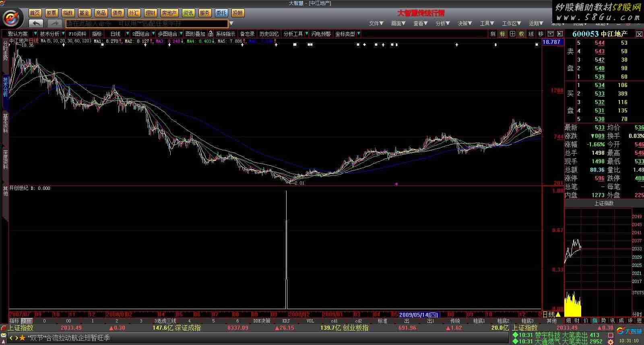The height and width of the screenshot is (345, 644).
Task: Click the previous news arrow in ticker bar
Action: pyautogui.click(x=11, y=338)
